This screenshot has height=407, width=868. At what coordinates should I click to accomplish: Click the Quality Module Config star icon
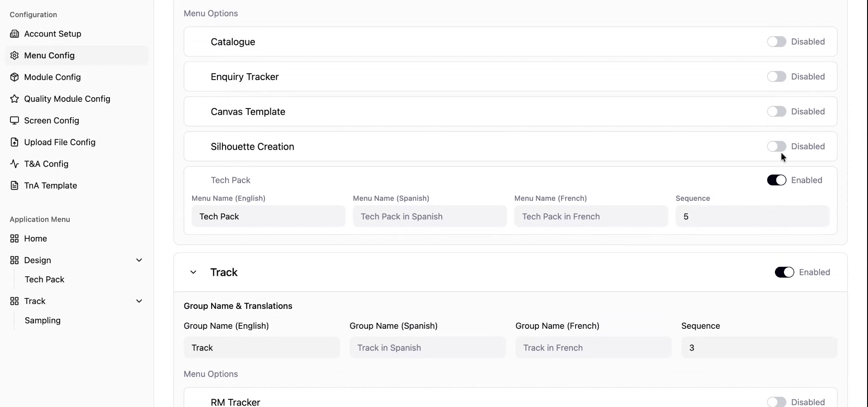coord(15,99)
